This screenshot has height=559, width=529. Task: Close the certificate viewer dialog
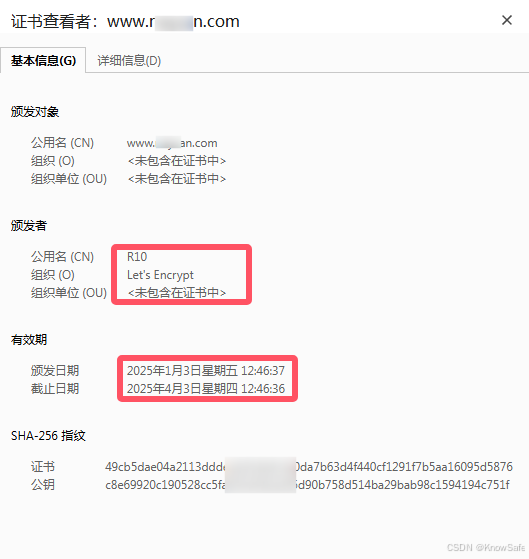click(507, 20)
